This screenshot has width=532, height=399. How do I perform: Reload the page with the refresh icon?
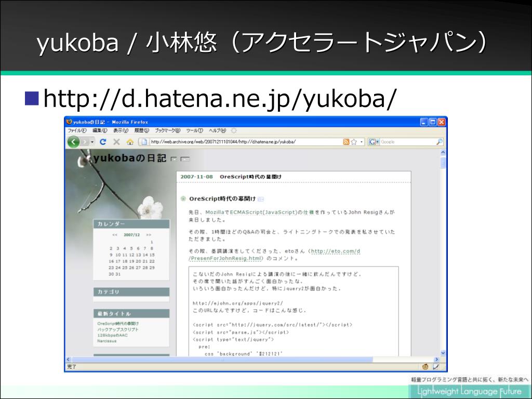point(103,142)
